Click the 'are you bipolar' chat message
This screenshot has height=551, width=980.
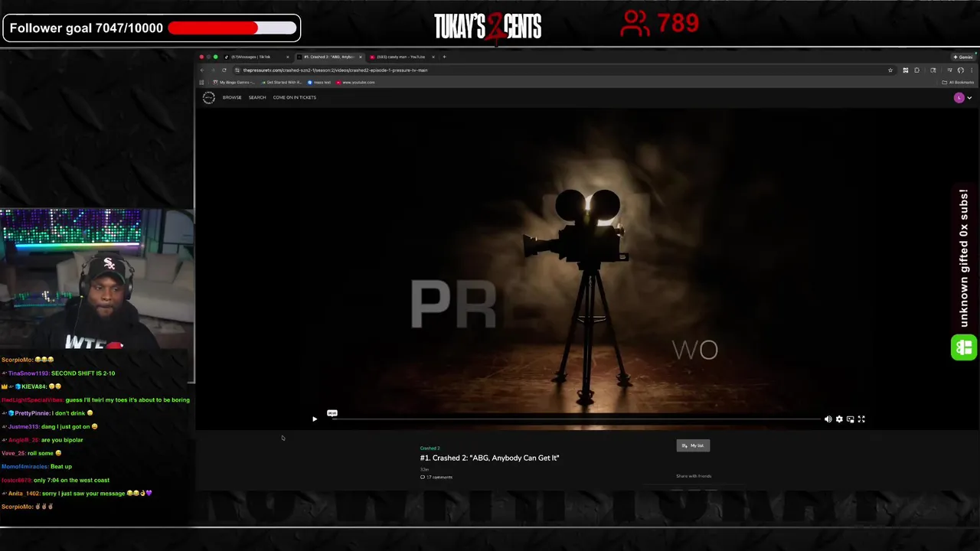pyautogui.click(x=42, y=440)
